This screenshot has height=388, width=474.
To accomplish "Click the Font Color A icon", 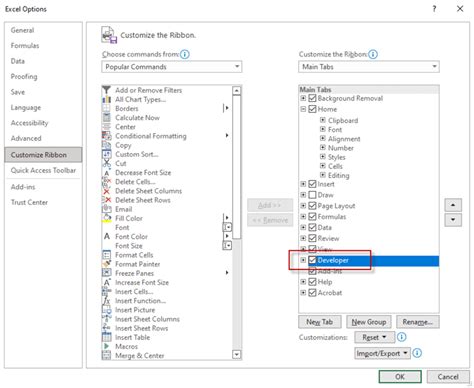I will (x=106, y=237).
